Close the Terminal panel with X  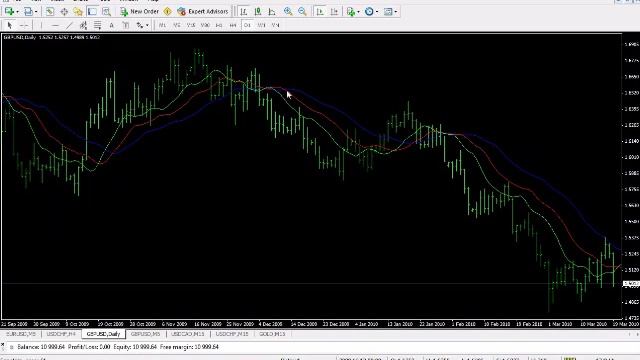[x=2, y=345]
